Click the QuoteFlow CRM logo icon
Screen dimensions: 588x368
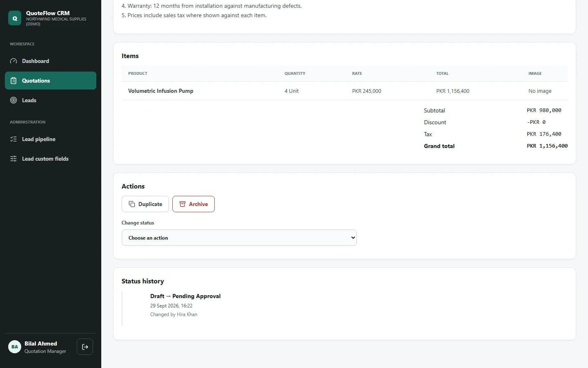(15, 18)
